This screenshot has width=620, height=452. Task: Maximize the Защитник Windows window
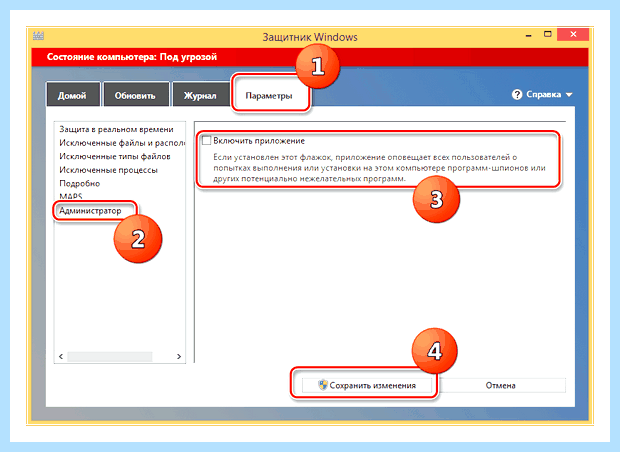(548, 34)
